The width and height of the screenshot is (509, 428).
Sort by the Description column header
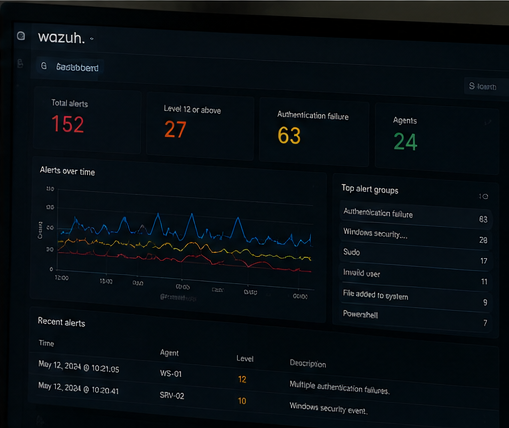pyautogui.click(x=308, y=363)
